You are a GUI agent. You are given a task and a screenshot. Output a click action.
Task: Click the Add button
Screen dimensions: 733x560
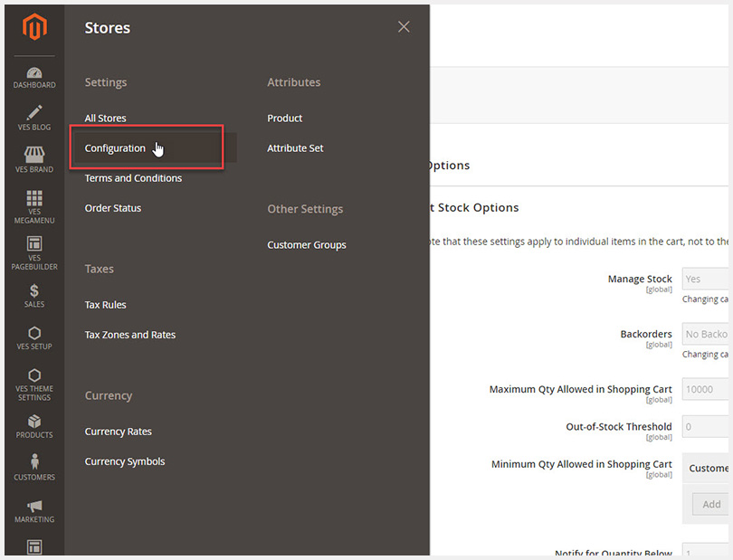pos(711,504)
